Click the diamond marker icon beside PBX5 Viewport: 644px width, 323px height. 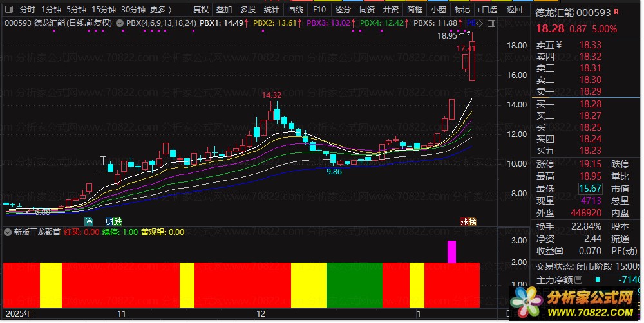479,23
